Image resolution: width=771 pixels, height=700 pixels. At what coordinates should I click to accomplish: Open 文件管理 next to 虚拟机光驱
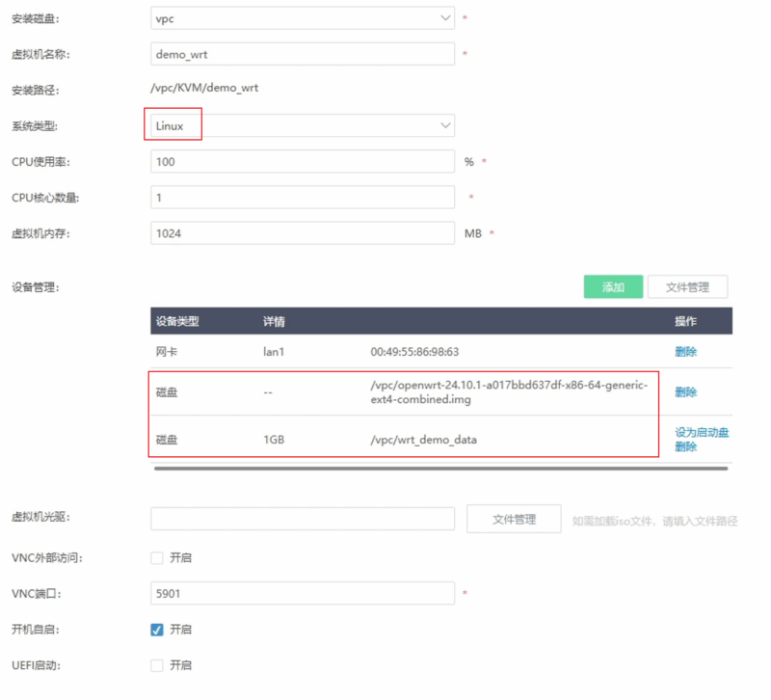pyautogui.click(x=514, y=519)
